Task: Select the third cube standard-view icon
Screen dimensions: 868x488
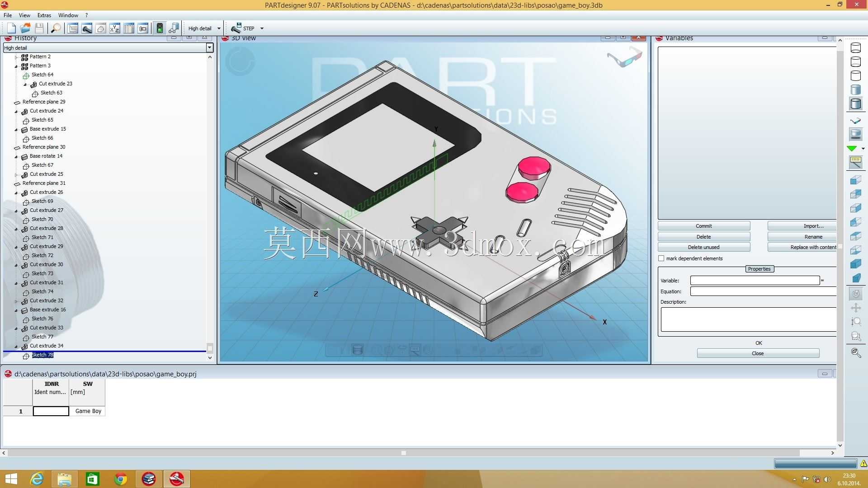Action: tap(856, 208)
